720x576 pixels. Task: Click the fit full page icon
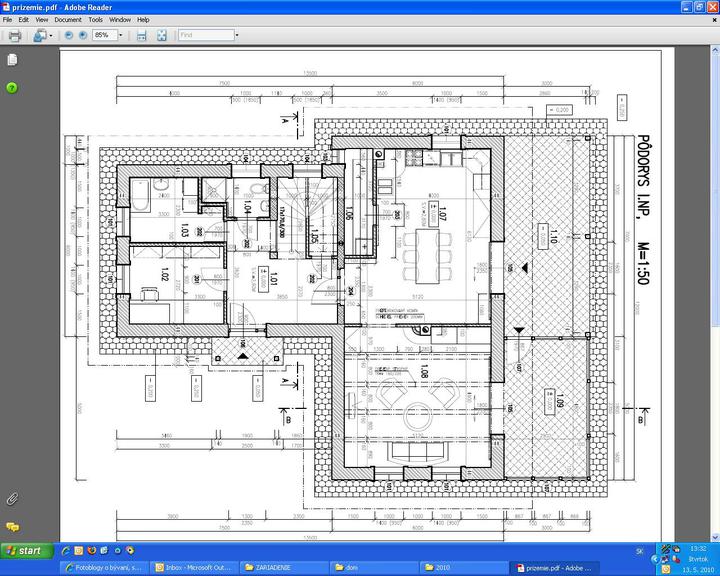click(162, 35)
